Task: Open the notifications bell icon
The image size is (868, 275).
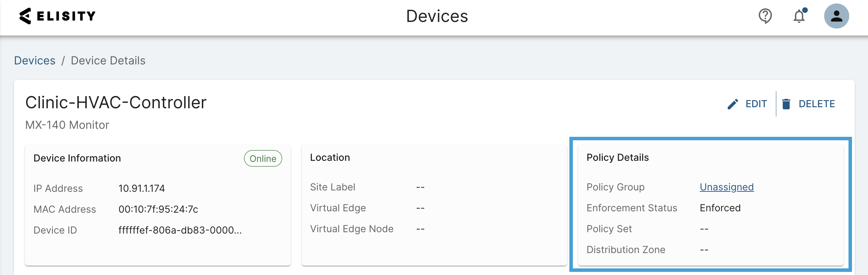Action: (x=799, y=16)
